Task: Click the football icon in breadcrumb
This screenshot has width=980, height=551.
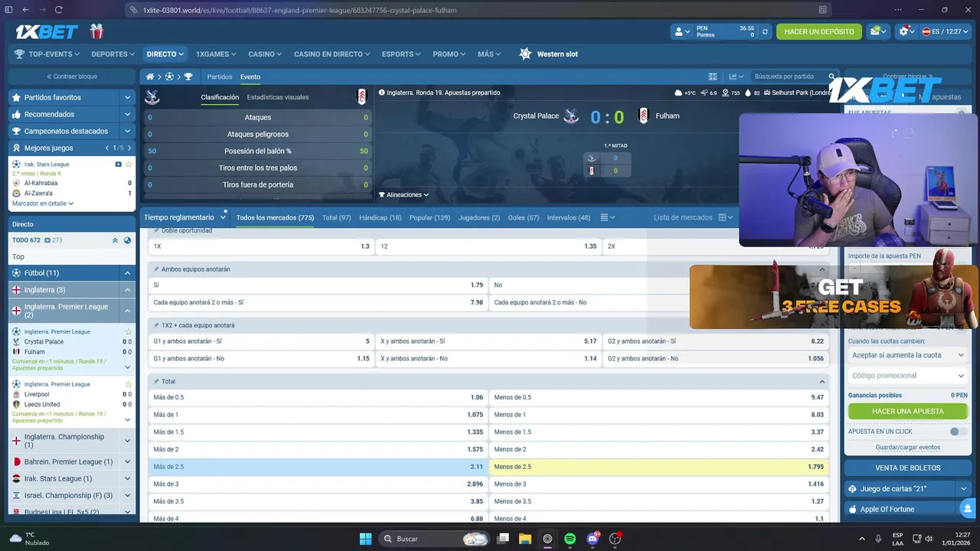Action: tap(169, 77)
